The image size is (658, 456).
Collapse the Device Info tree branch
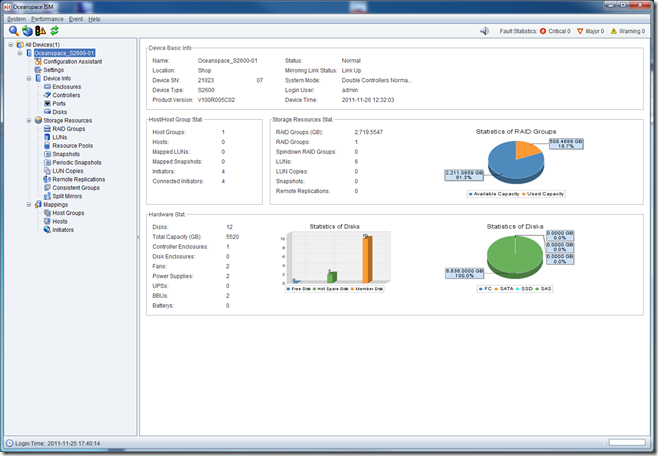[x=30, y=78]
